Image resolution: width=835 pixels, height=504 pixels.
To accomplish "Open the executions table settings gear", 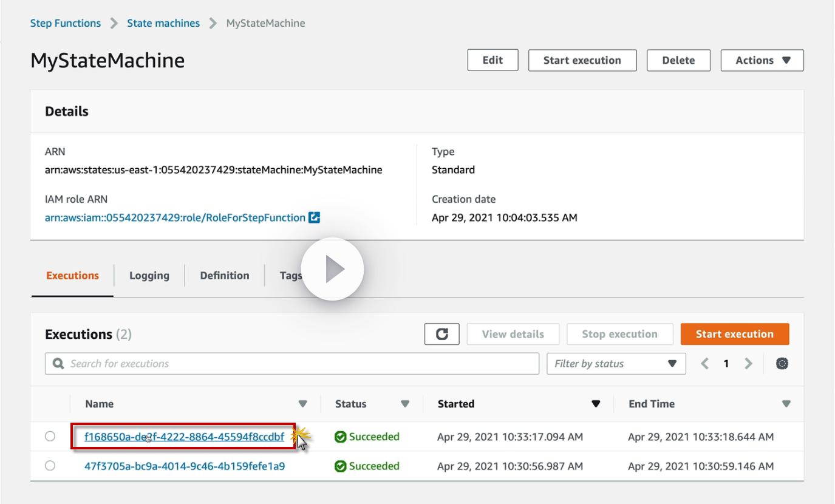I will click(x=782, y=364).
